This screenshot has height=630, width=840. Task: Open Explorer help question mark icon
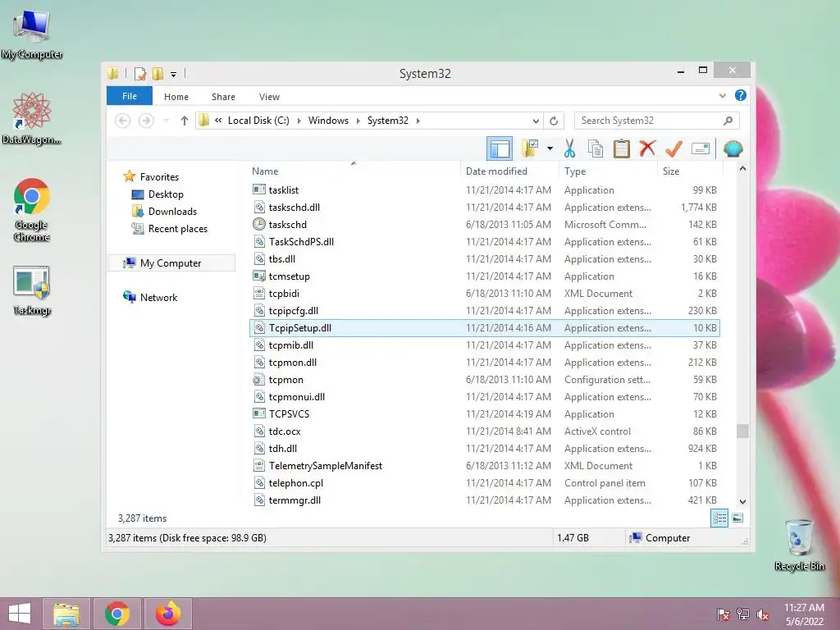tap(741, 95)
